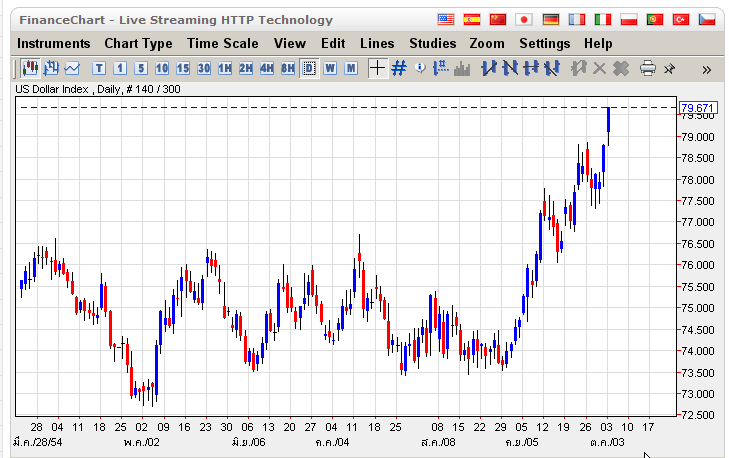Click the Help menu item
Image resolution: width=729 pixels, height=458 pixels.
tap(598, 43)
